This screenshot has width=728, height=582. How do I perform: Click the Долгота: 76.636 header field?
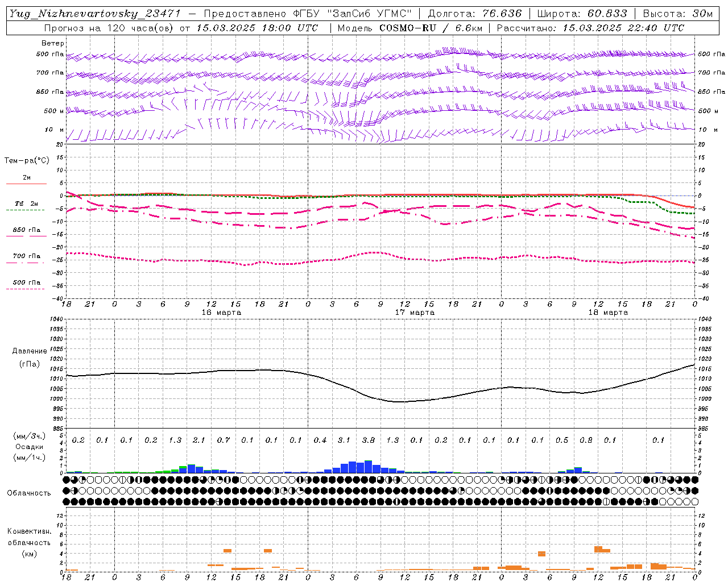(x=475, y=14)
